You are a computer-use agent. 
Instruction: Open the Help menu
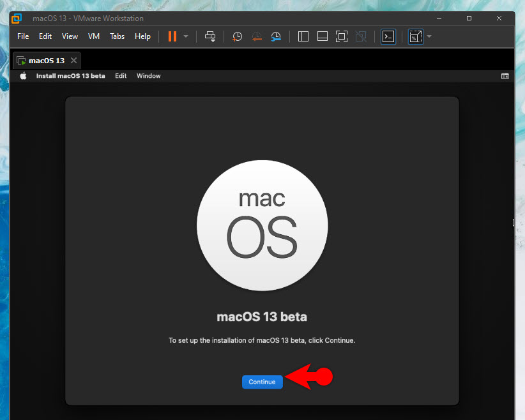(142, 36)
